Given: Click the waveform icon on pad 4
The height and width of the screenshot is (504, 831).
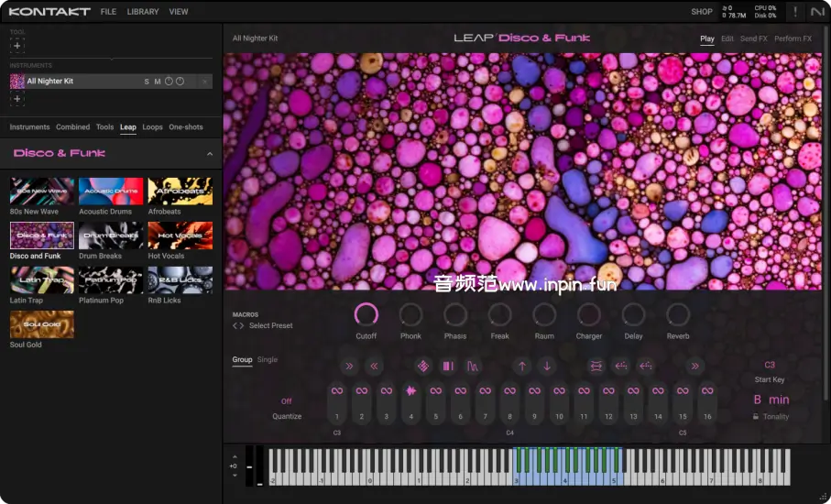Looking at the screenshot, I should tap(411, 391).
